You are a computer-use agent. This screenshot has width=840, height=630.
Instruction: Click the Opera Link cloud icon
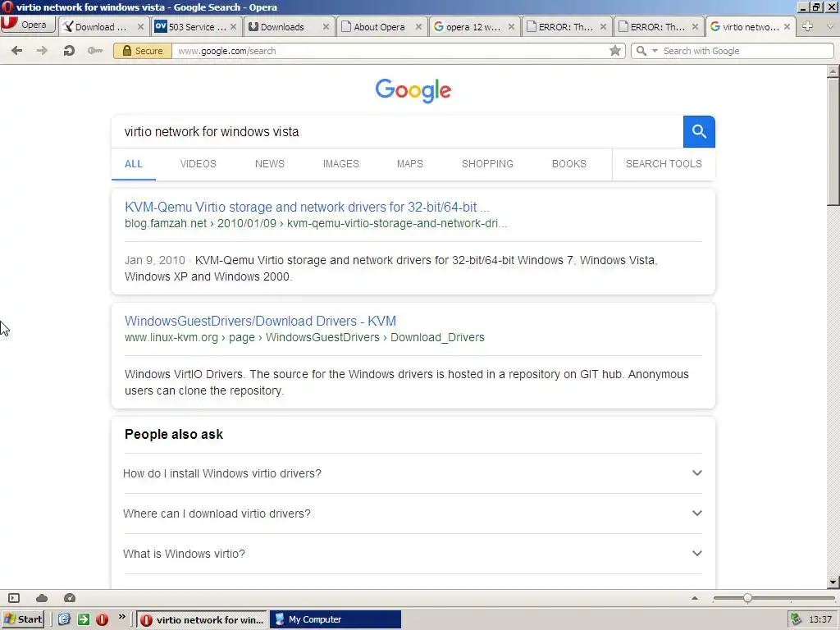click(x=42, y=598)
